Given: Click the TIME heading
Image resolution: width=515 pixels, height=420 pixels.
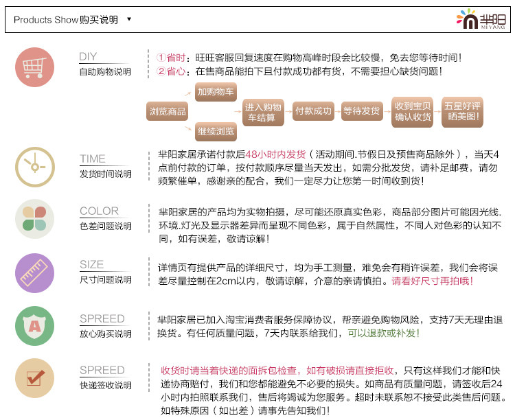Looking at the screenshot, I should [x=93, y=159].
